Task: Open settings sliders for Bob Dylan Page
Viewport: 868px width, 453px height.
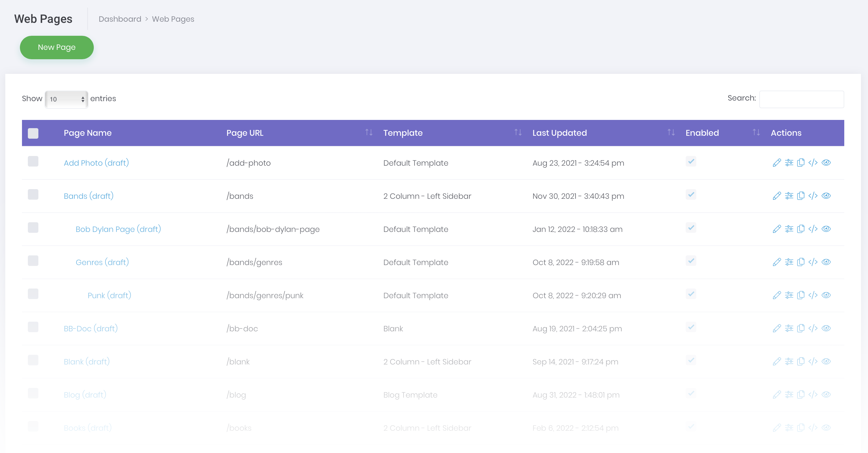Action: 789,229
